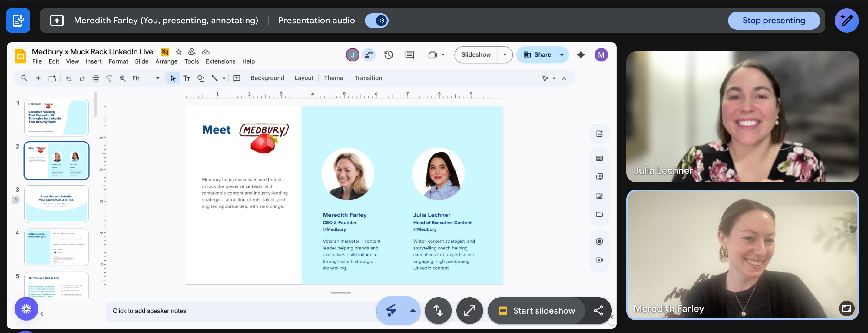Viewport: 868px width, 333px height.
Task: Click the Start slideshow button
Action: tap(537, 311)
